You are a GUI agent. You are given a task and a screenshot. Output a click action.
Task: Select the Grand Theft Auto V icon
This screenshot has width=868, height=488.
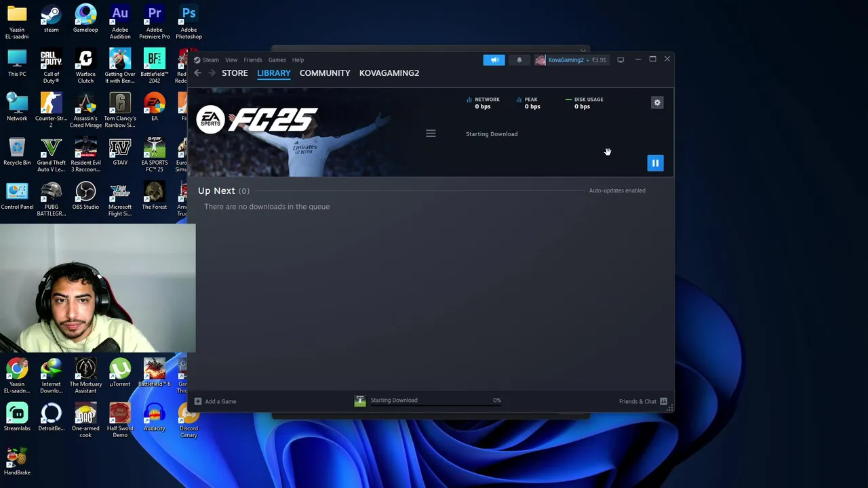click(51, 155)
